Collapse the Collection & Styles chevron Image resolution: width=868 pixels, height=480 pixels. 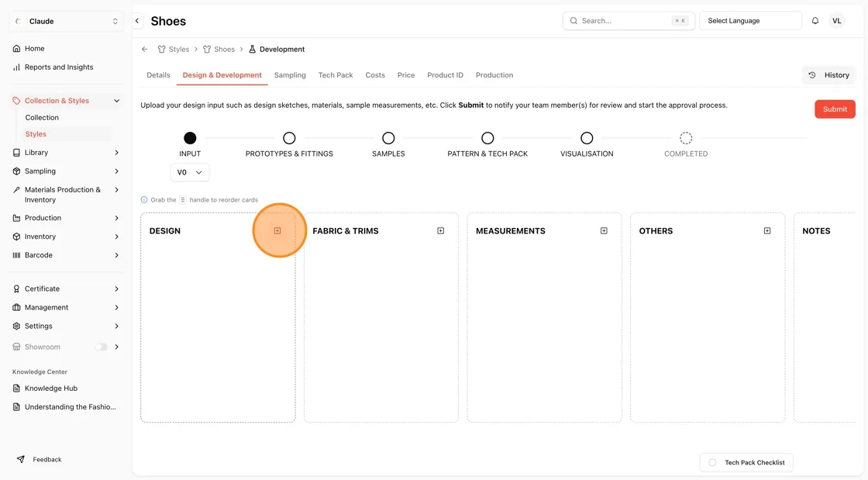pyautogui.click(x=117, y=101)
